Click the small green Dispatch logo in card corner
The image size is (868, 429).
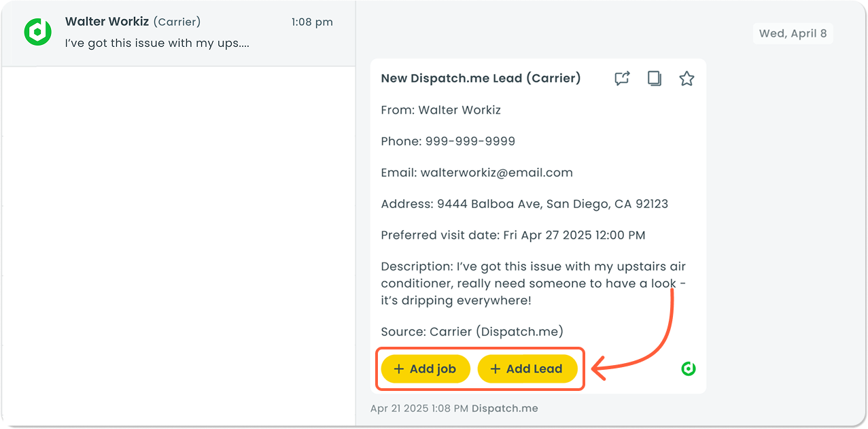689,368
